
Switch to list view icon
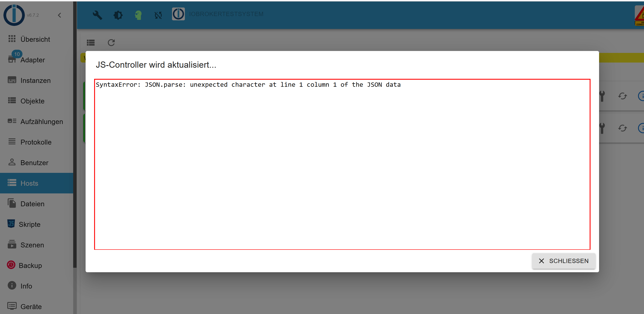[91, 43]
